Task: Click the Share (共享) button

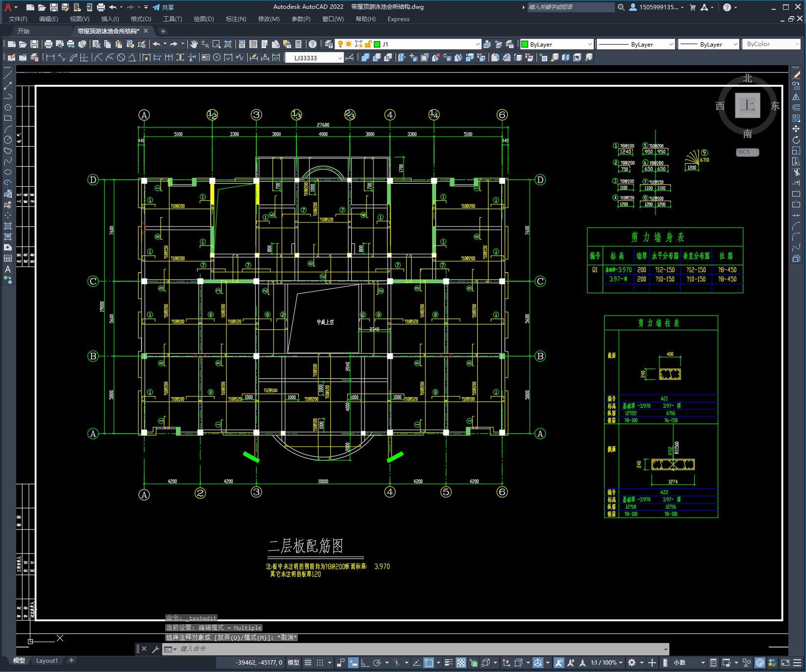Action: [x=163, y=7]
